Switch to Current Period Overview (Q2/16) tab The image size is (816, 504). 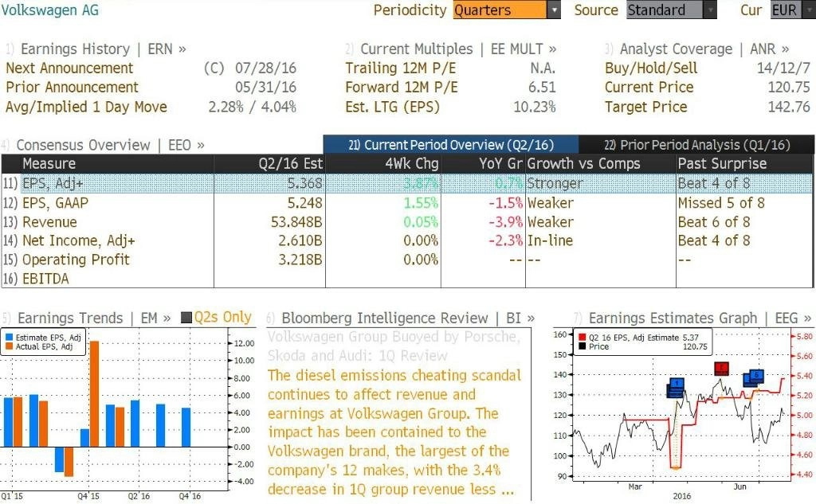coord(451,145)
